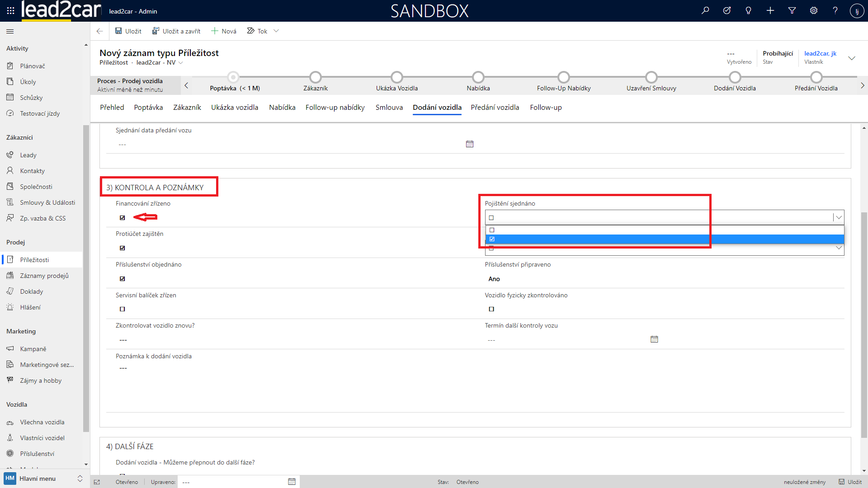
Task: Open the settings gear icon
Action: pos(814,11)
